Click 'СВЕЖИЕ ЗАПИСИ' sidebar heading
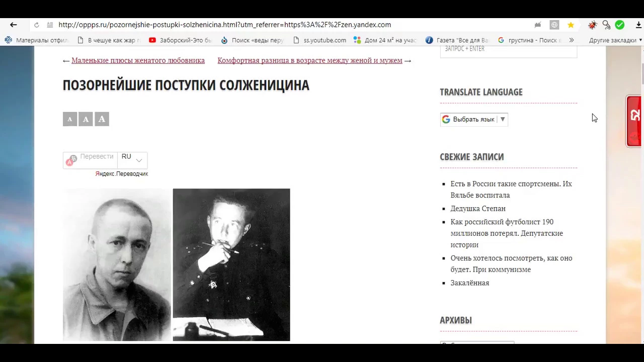This screenshot has height=362, width=644. tap(472, 157)
